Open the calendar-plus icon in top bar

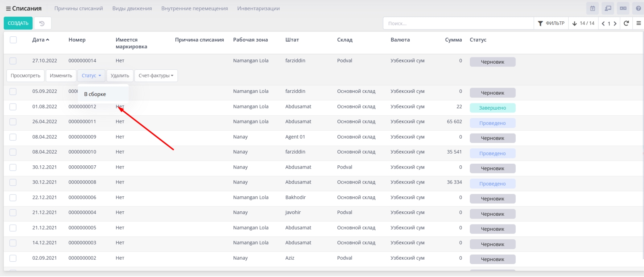point(592,8)
